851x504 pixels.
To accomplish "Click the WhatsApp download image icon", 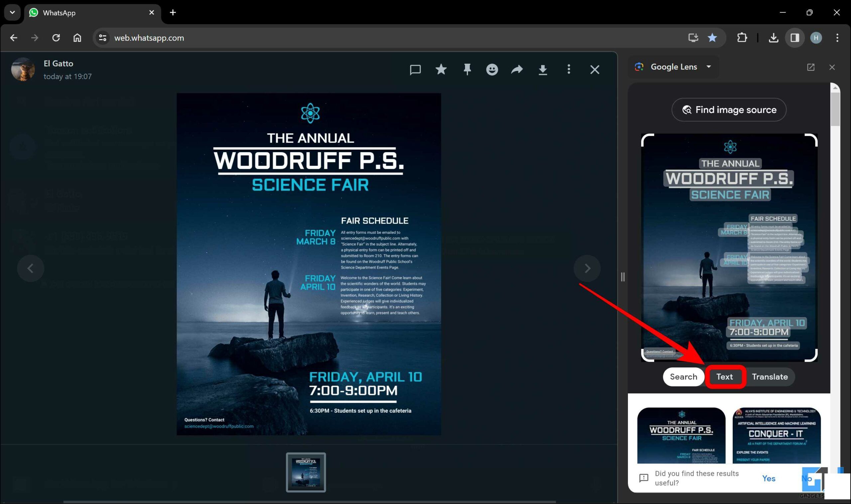I will (544, 69).
